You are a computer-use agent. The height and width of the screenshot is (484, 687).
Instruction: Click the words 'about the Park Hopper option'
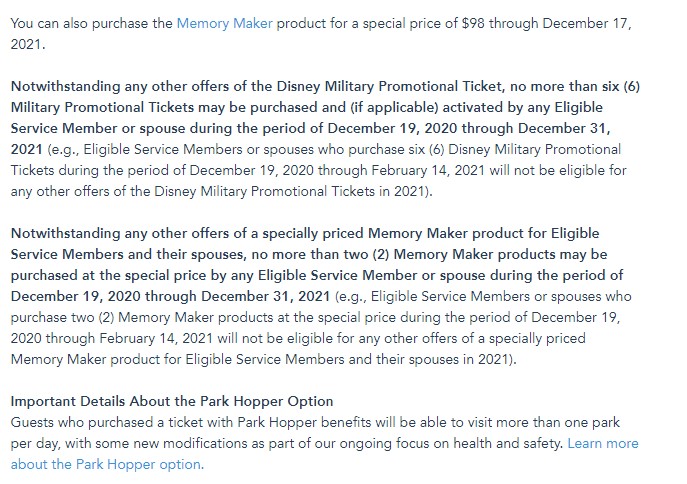point(106,464)
